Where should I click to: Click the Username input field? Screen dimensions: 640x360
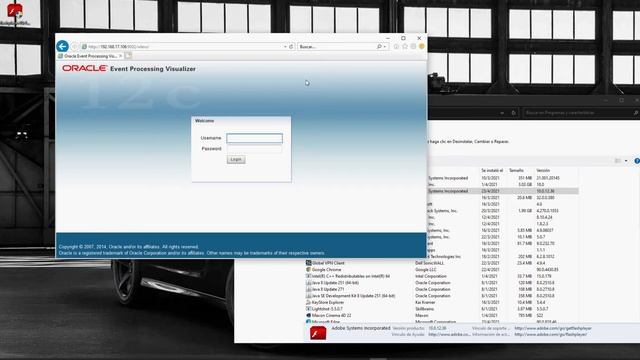pyautogui.click(x=254, y=138)
